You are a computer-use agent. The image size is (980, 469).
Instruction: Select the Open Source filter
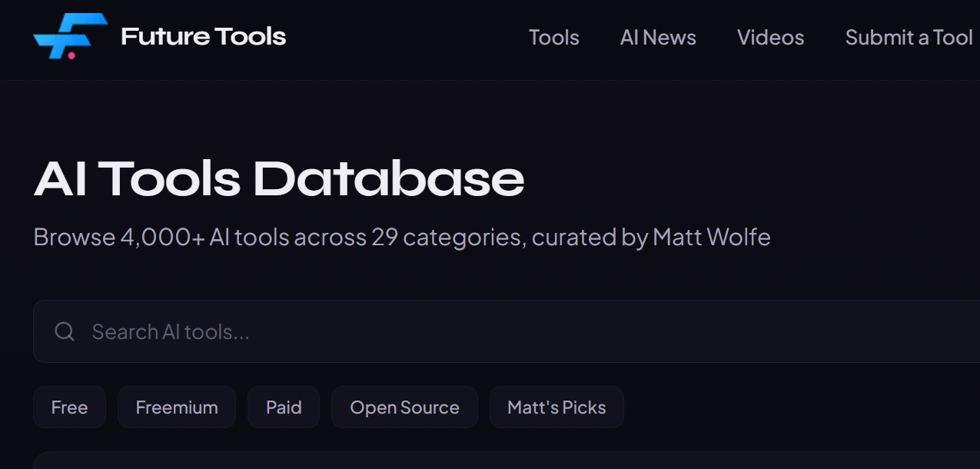coord(404,407)
